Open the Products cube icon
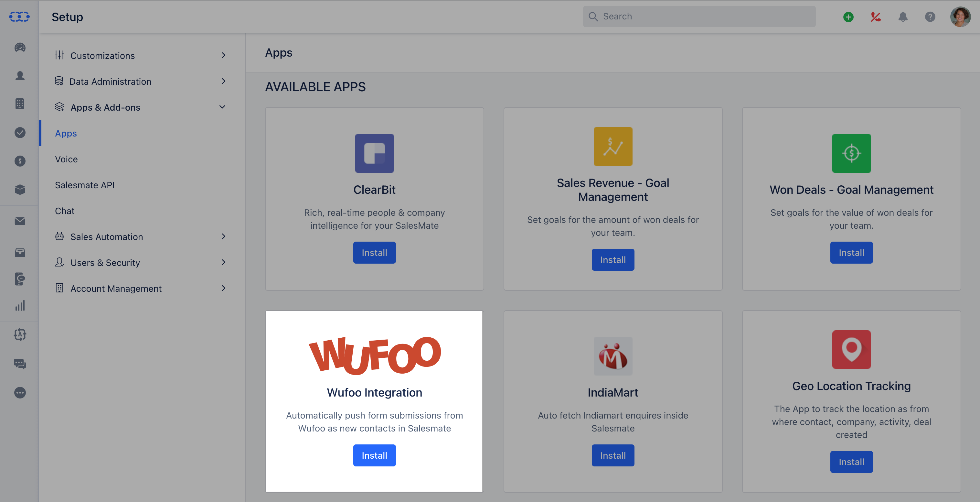This screenshot has width=980, height=502. 19,190
